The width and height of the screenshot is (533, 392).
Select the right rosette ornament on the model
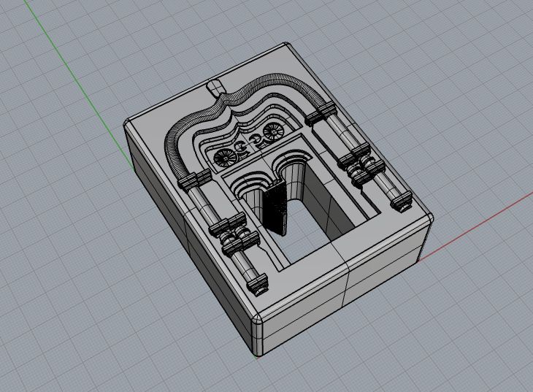(273, 131)
